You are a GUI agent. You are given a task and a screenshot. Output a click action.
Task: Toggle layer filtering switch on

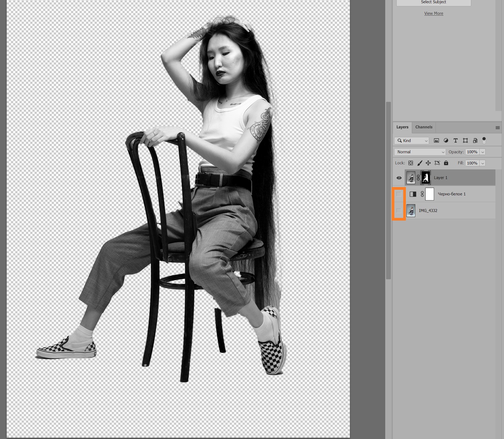point(484,140)
